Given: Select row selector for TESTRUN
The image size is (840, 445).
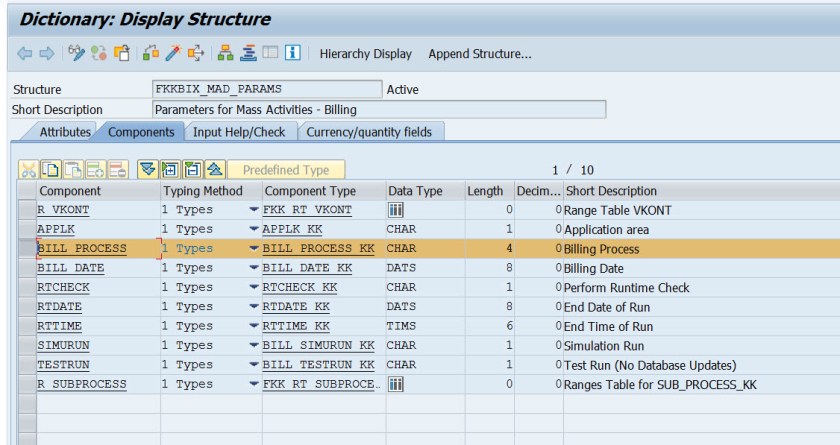Looking at the screenshot, I should (26, 363).
